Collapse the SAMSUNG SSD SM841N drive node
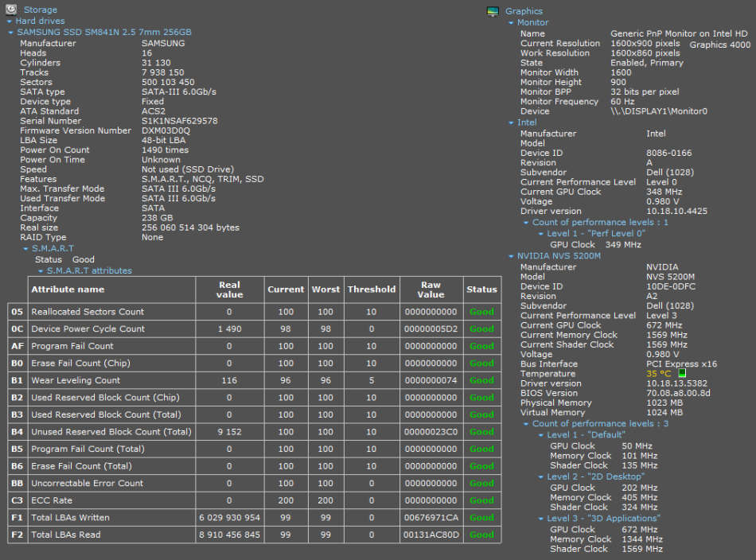 click(10, 33)
